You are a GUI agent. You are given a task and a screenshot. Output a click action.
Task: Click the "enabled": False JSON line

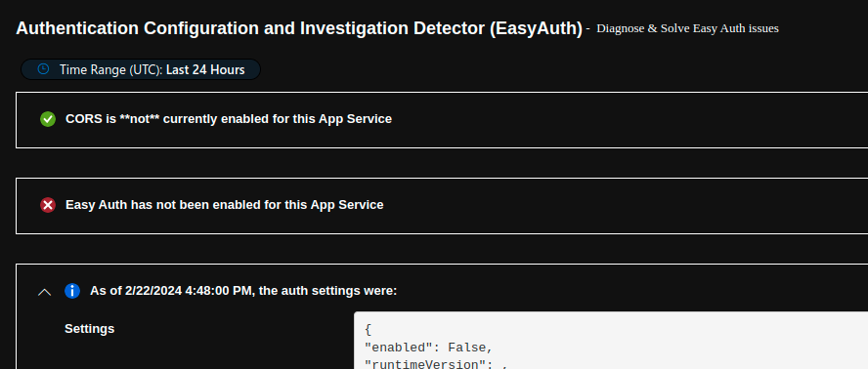click(x=429, y=348)
